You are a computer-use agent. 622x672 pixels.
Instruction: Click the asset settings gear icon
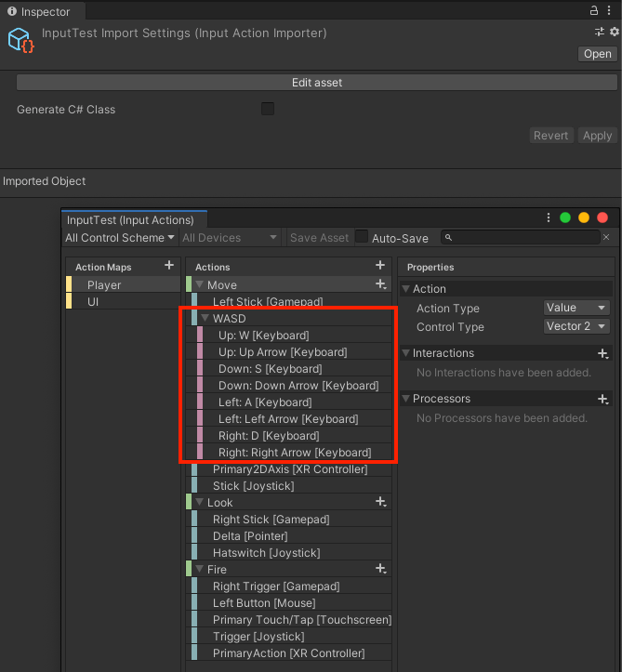pos(615,32)
